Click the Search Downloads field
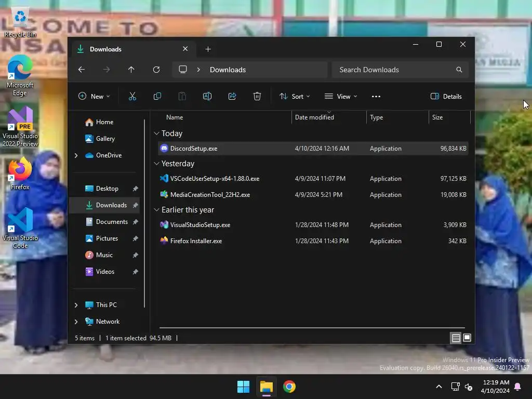The width and height of the screenshot is (532, 399). [400, 70]
